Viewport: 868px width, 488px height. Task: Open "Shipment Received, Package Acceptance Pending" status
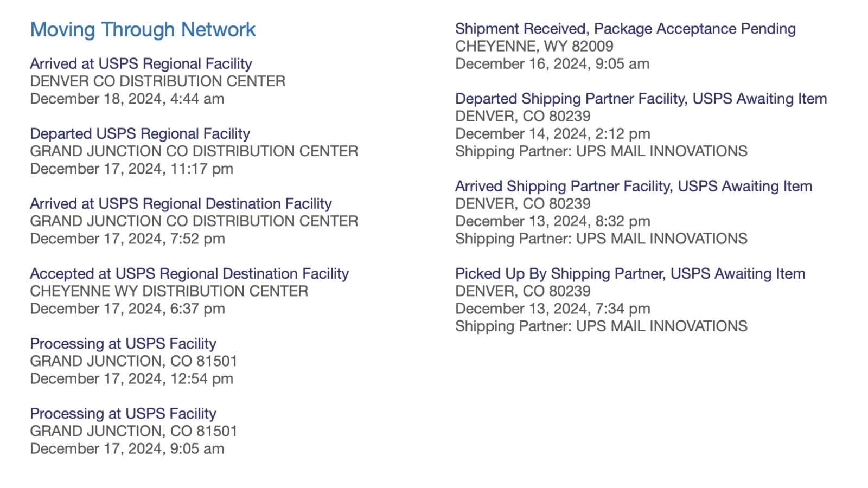tap(625, 29)
